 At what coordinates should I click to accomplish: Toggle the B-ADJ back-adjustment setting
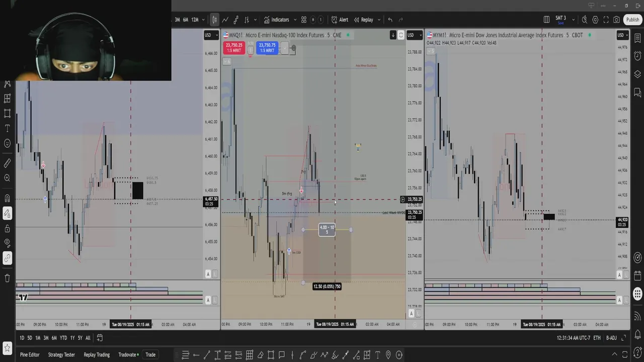[x=611, y=338]
